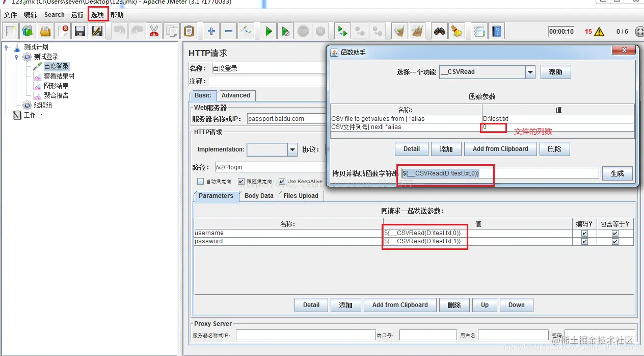
Task: Switch to the Body Data tab
Action: [x=259, y=196]
